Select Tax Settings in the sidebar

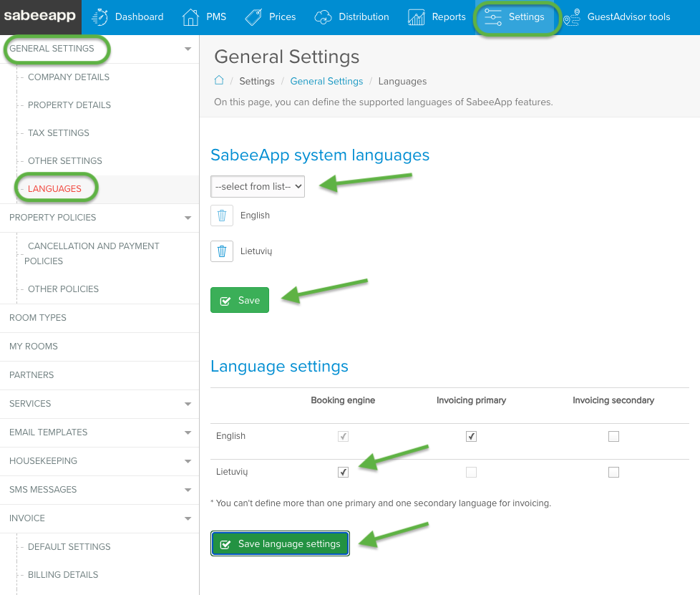[59, 132]
